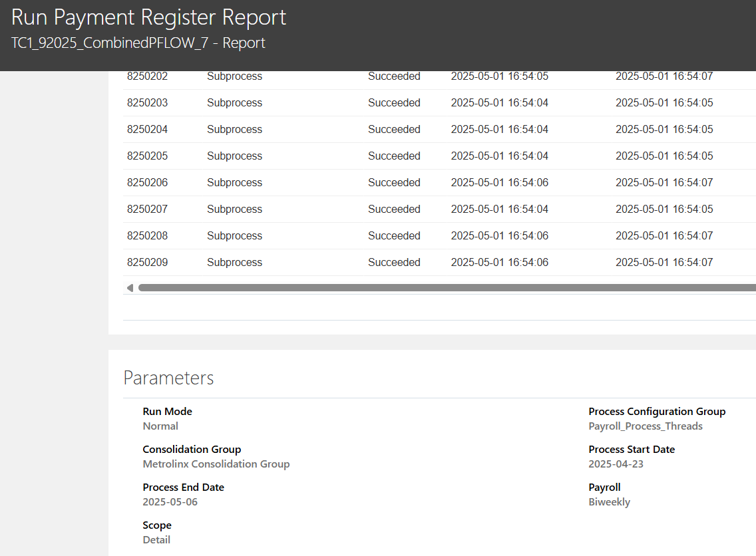Click start time 16:54:06 in row 8250208
Viewport: 756px width, 556px height.
(500, 235)
